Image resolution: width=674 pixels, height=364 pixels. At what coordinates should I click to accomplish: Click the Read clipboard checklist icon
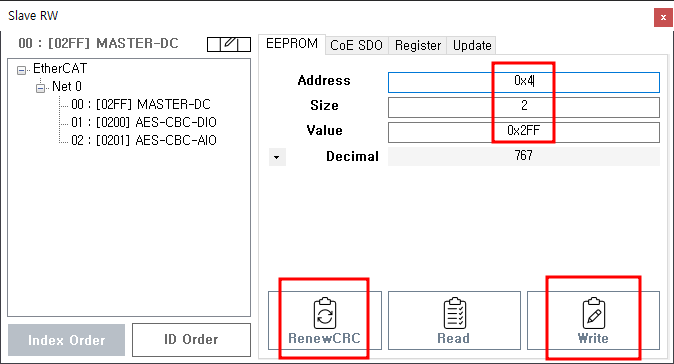(x=454, y=313)
